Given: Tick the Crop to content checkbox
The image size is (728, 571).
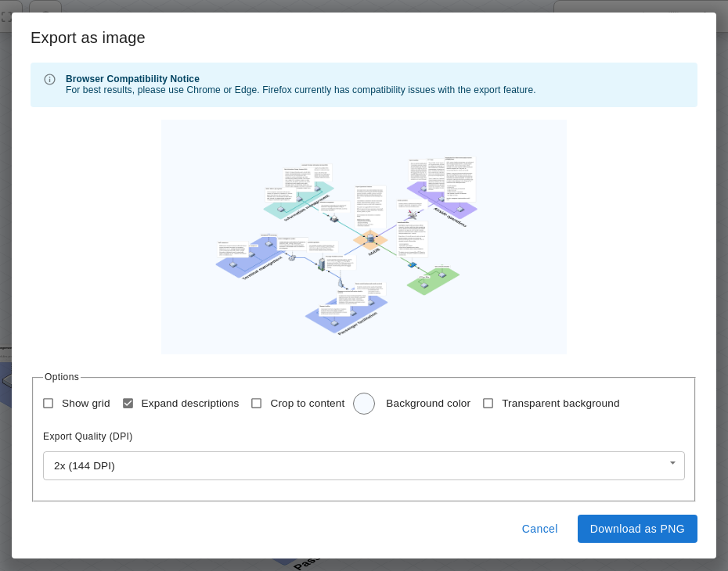Looking at the screenshot, I should pos(256,404).
